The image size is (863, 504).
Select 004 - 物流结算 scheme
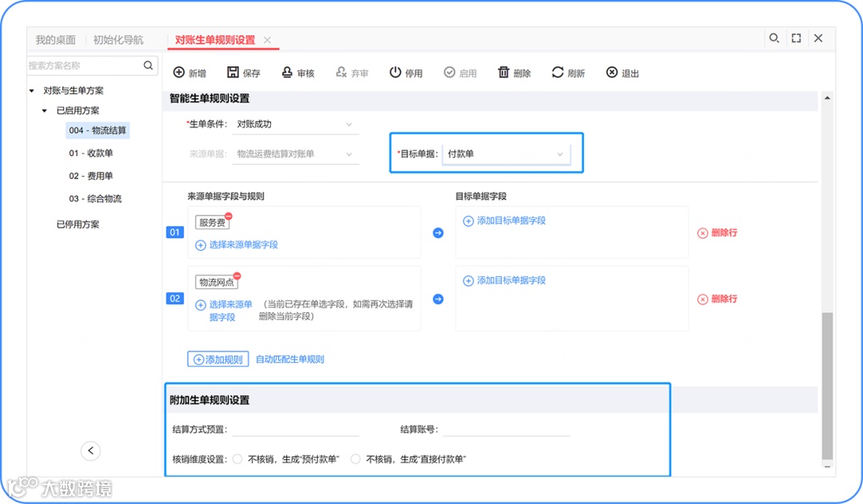97,130
